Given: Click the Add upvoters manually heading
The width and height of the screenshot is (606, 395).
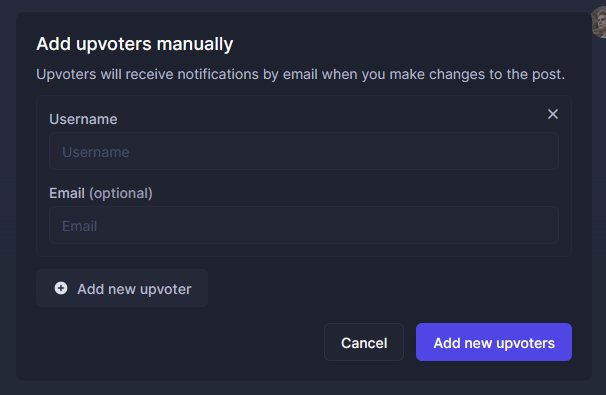Looking at the screenshot, I should pos(134,44).
